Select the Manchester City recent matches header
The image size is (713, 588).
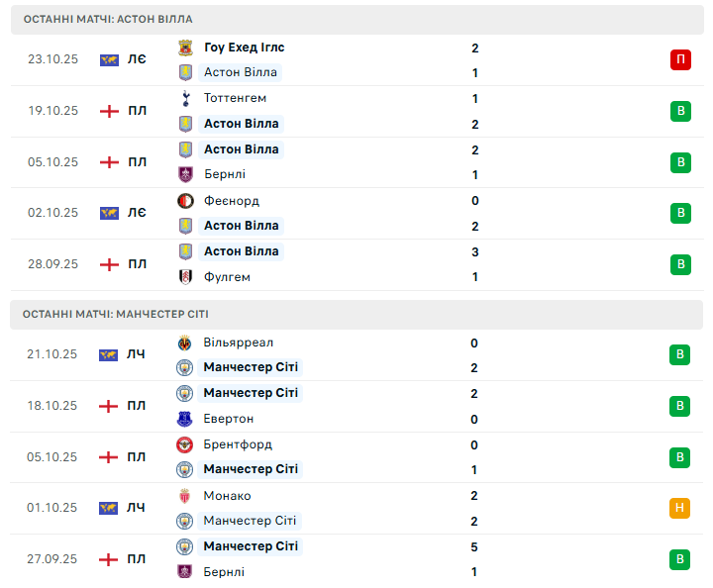(x=116, y=314)
